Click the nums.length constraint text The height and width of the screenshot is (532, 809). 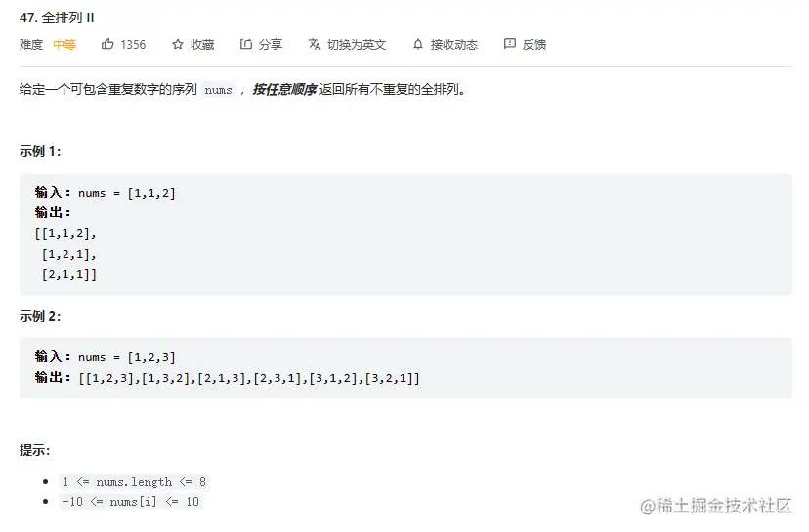(x=134, y=482)
